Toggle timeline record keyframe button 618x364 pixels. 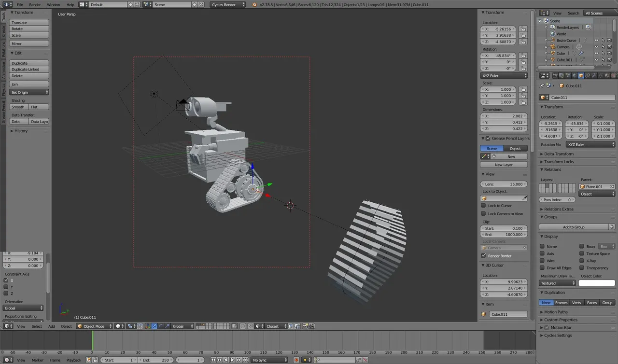pyautogui.click(x=296, y=360)
